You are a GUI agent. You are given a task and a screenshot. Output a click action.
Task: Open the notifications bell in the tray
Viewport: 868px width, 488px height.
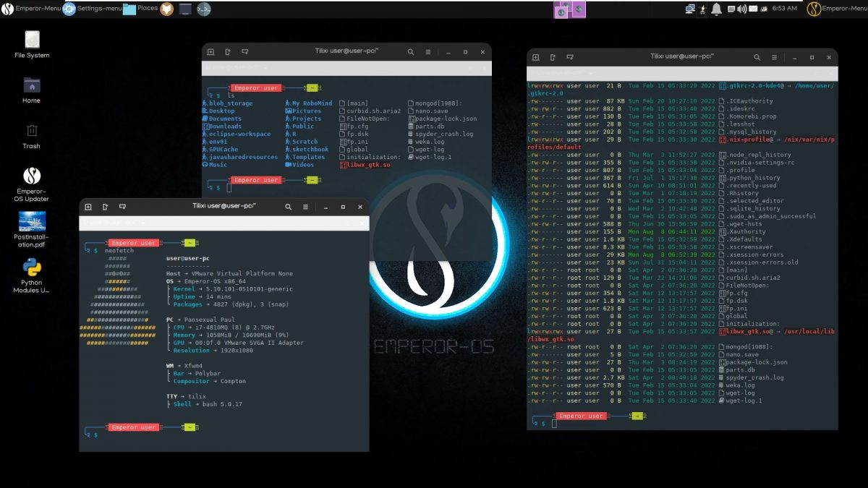(716, 9)
